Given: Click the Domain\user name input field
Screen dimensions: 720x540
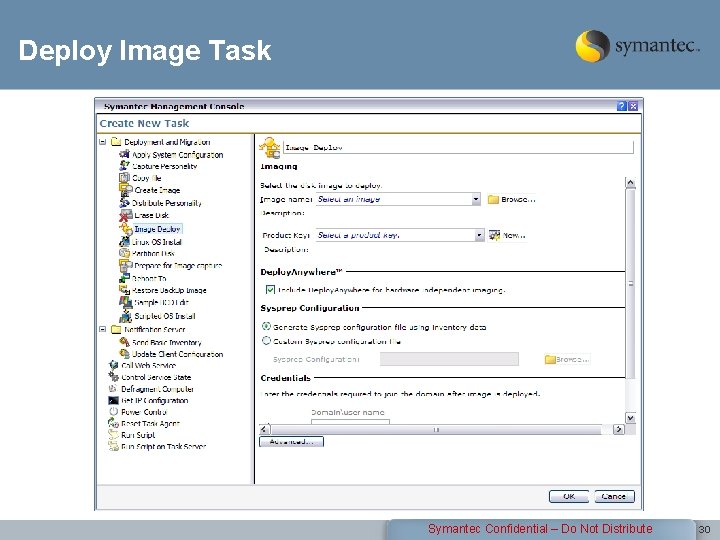Looking at the screenshot, I should [x=350, y=422].
